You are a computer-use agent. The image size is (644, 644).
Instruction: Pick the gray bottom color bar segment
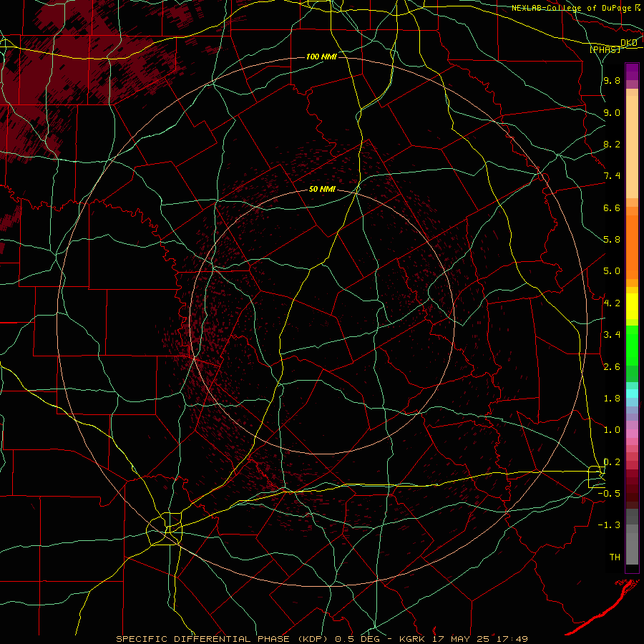(x=632, y=549)
